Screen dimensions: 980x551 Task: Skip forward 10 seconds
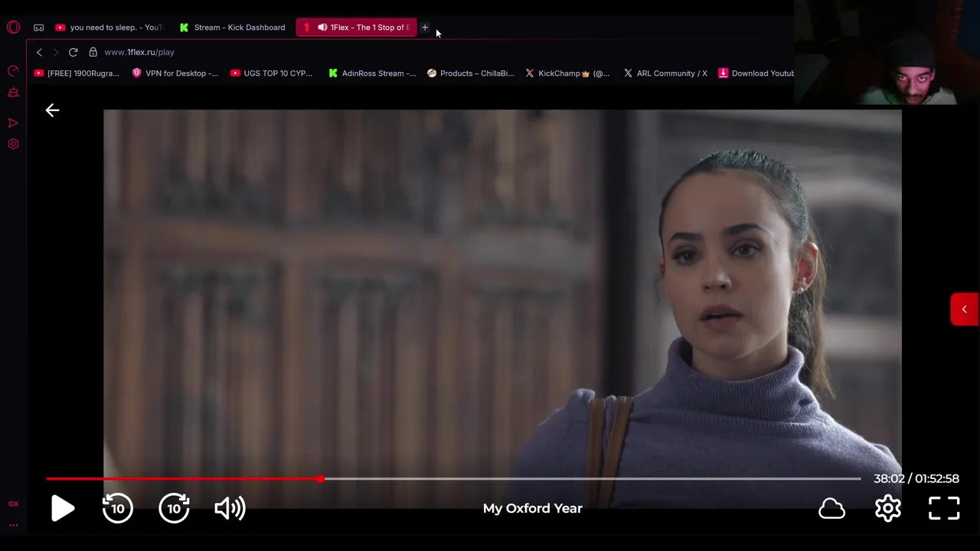coord(174,508)
